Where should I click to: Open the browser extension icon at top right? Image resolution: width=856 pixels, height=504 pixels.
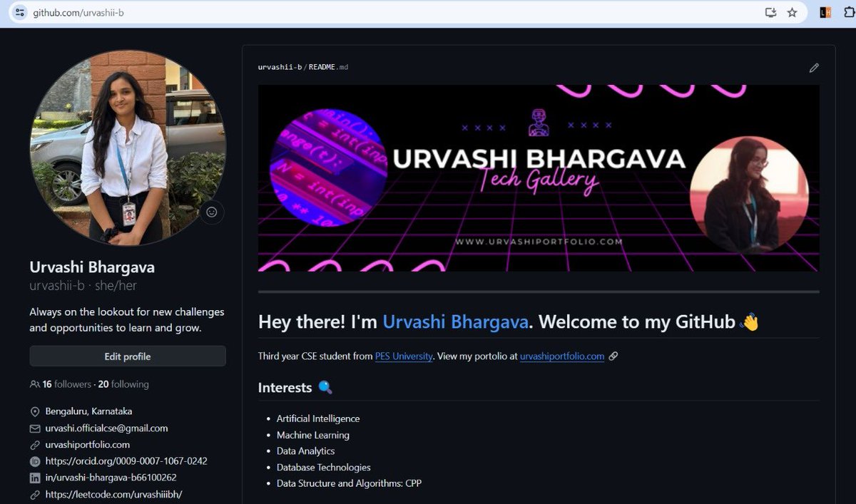pyautogui.click(x=825, y=12)
